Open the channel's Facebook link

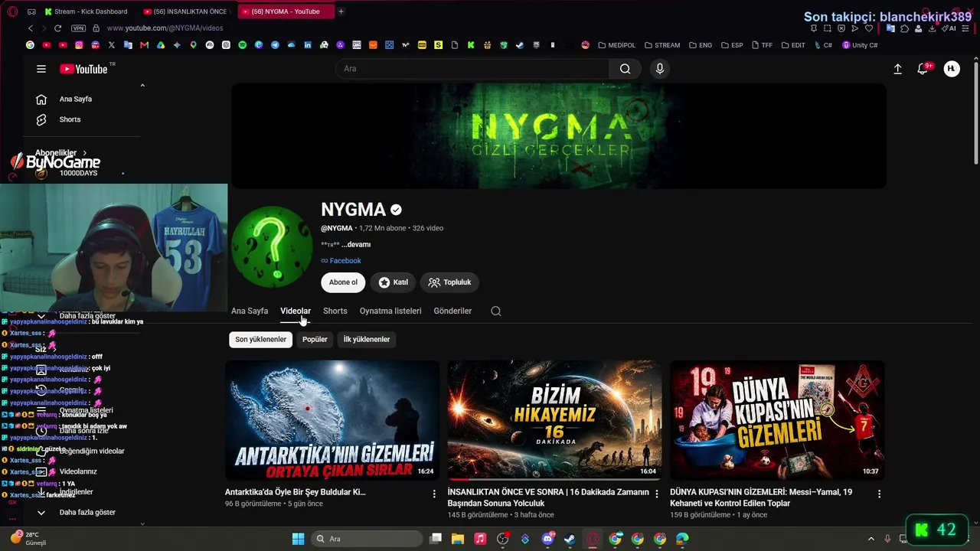[x=341, y=261]
